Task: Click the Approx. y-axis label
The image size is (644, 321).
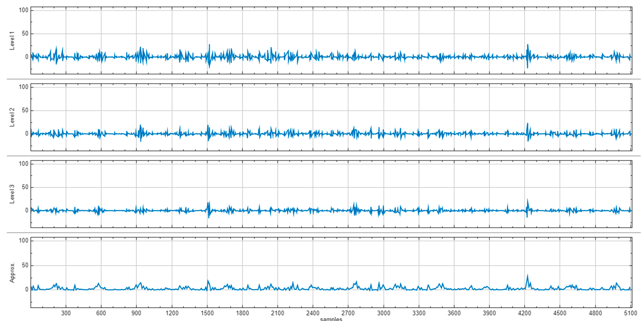Action: 12,273
